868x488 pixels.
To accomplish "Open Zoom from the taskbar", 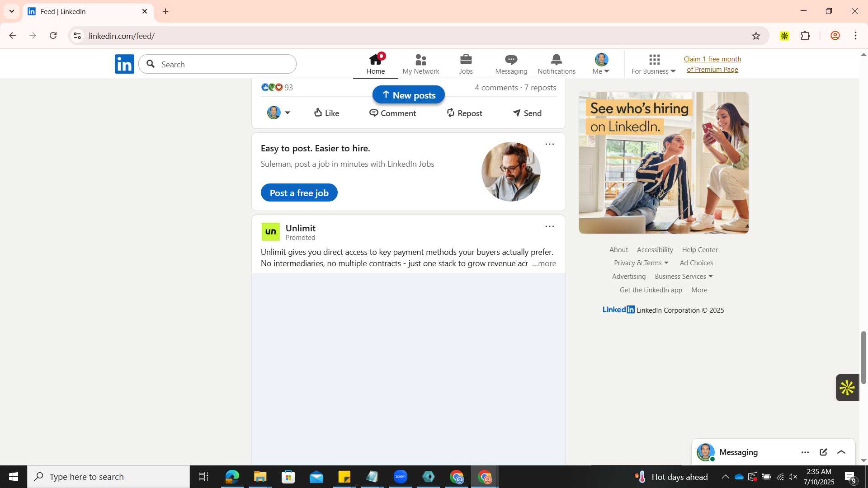I will pyautogui.click(x=401, y=477).
